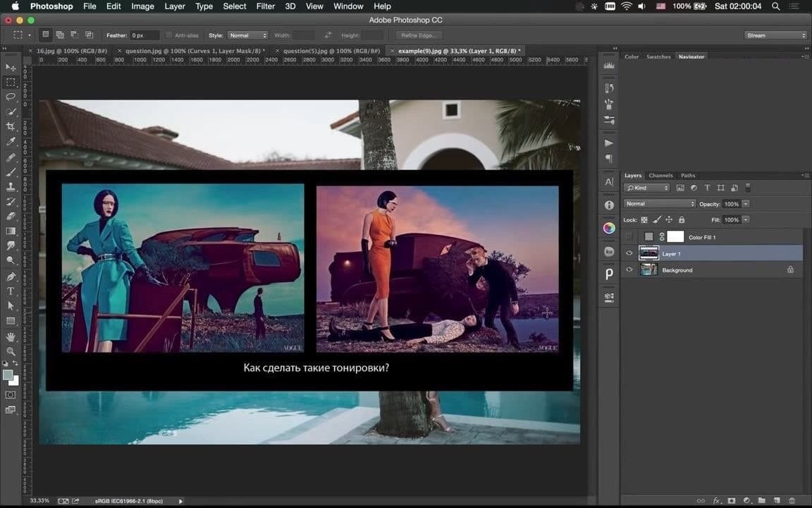Choose New selection mode button
Image resolution: width=812 pixels, height=508 pixels.
(x=46, y=35)
